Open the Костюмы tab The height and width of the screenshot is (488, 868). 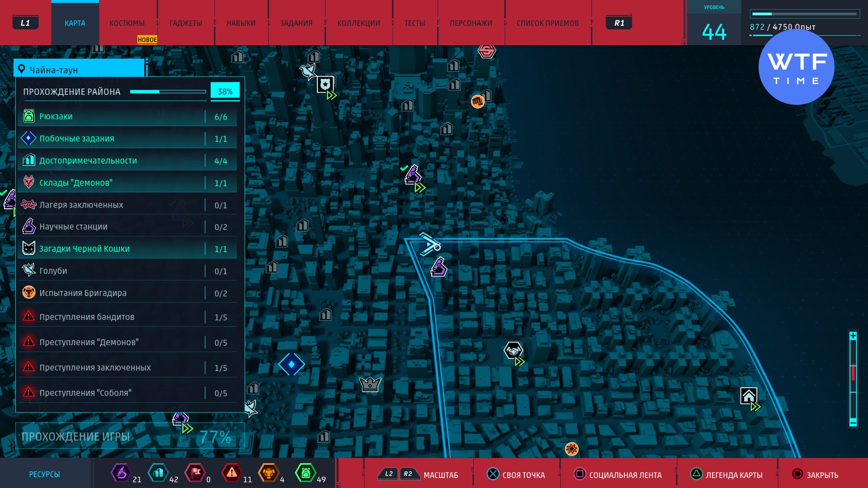[x=127, y=23]
